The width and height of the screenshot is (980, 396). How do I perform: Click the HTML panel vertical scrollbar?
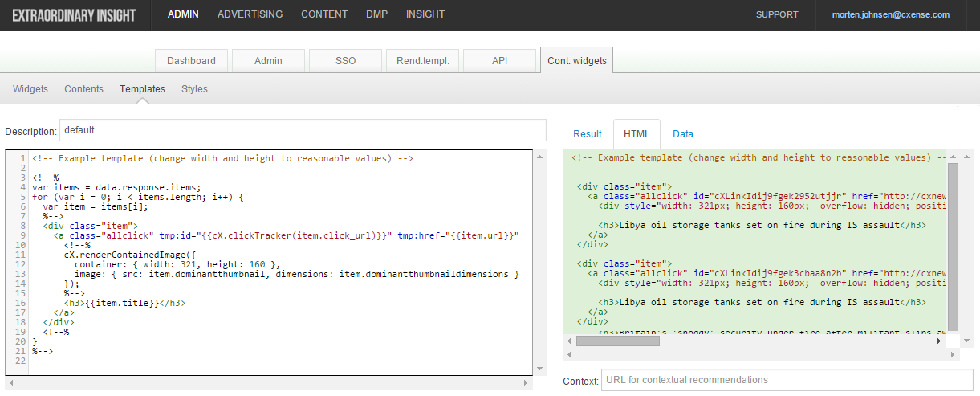(954, 245)
